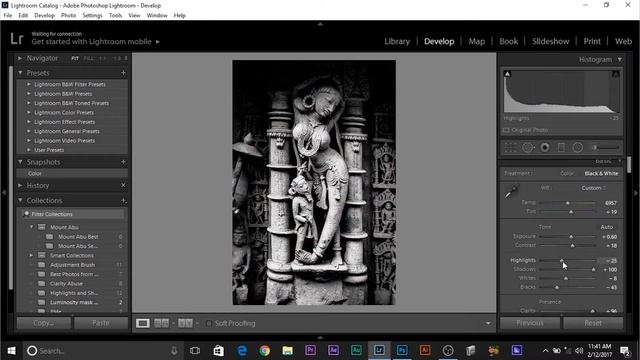This screenshot has height=360, width=640.
Task: Open the Develop menu
Action: [44, 16]
